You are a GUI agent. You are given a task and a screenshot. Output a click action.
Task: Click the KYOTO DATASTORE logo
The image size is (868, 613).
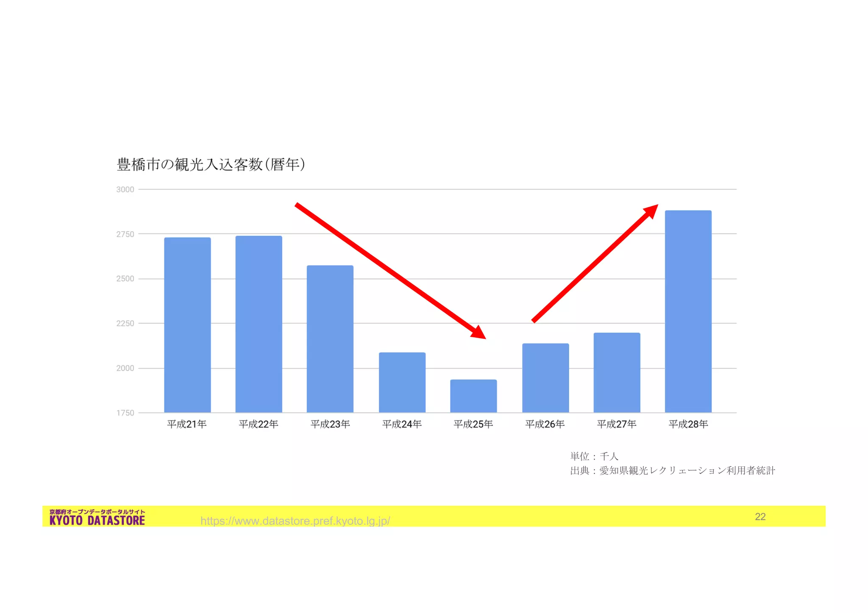click(x=97, y=517)
